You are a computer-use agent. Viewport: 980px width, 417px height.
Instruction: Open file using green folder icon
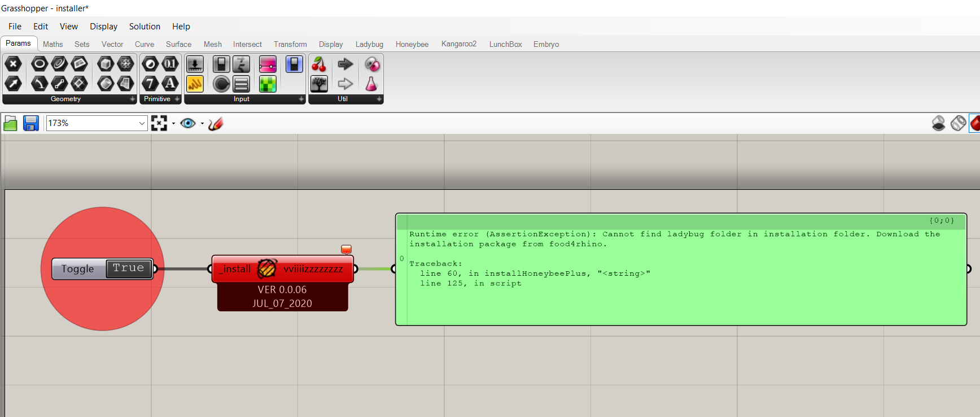point(10,123)
